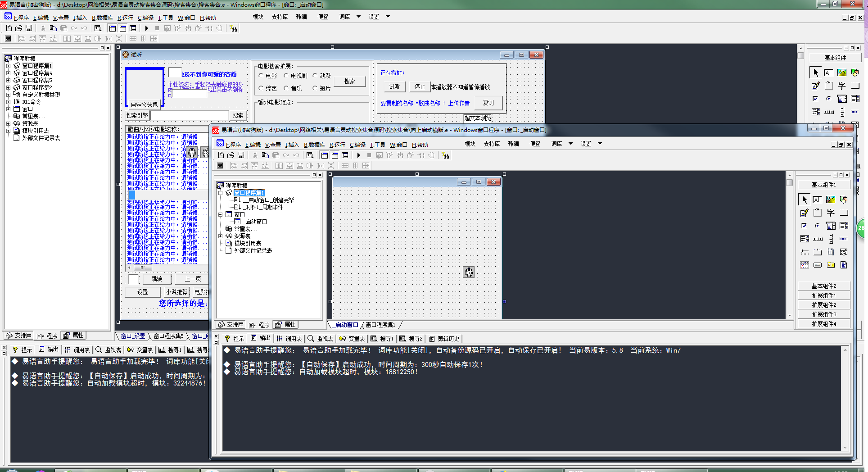868x472 pixels.
Task: Select 字 label component in front toolbox
Action: pos(831,213)
